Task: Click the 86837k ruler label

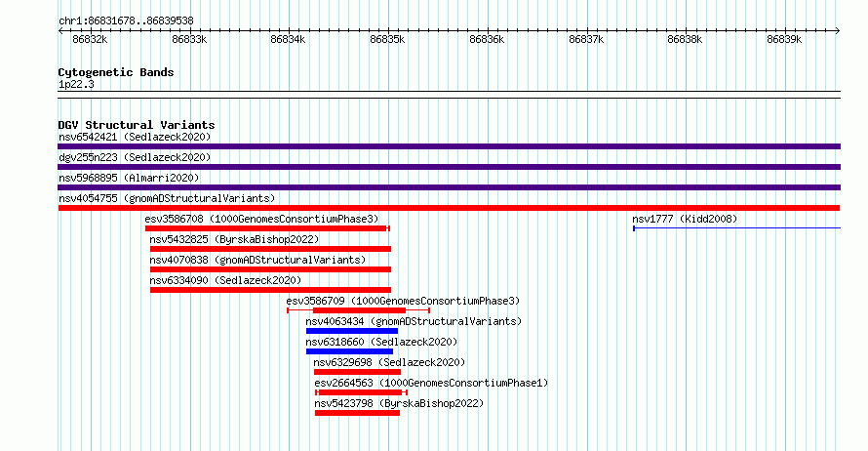Action: pos(586,40)
